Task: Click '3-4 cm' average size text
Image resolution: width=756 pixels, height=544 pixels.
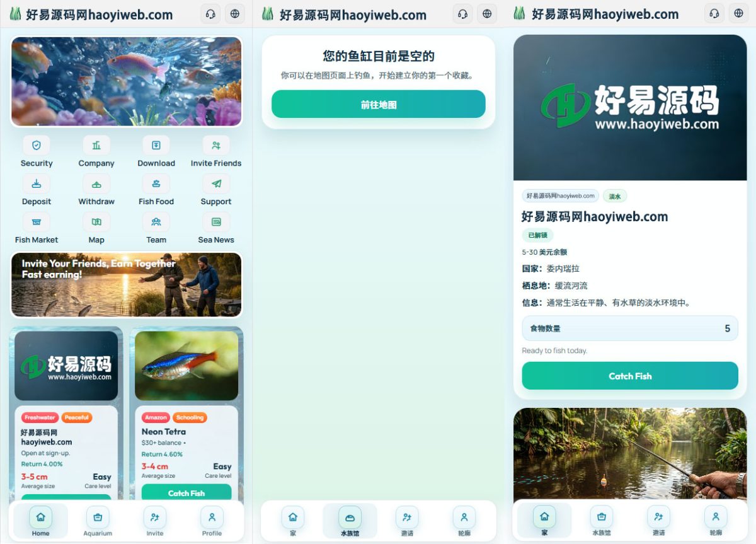Action: 155,467
